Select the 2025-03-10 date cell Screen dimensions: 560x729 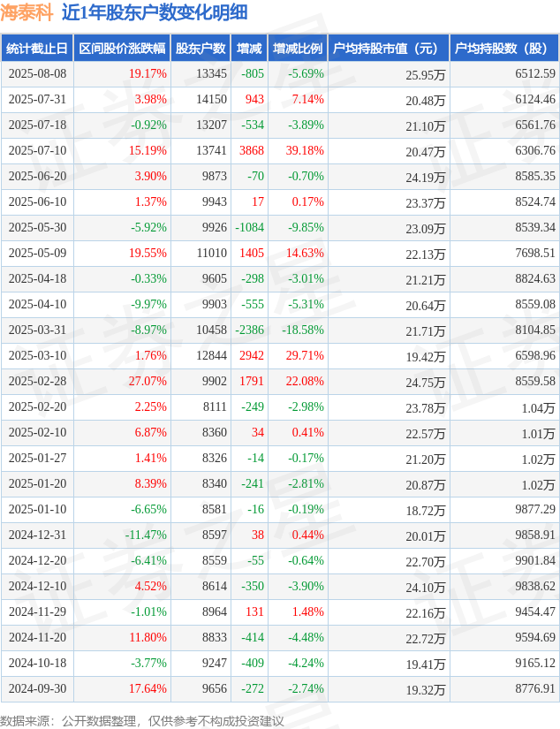point(37,356)
